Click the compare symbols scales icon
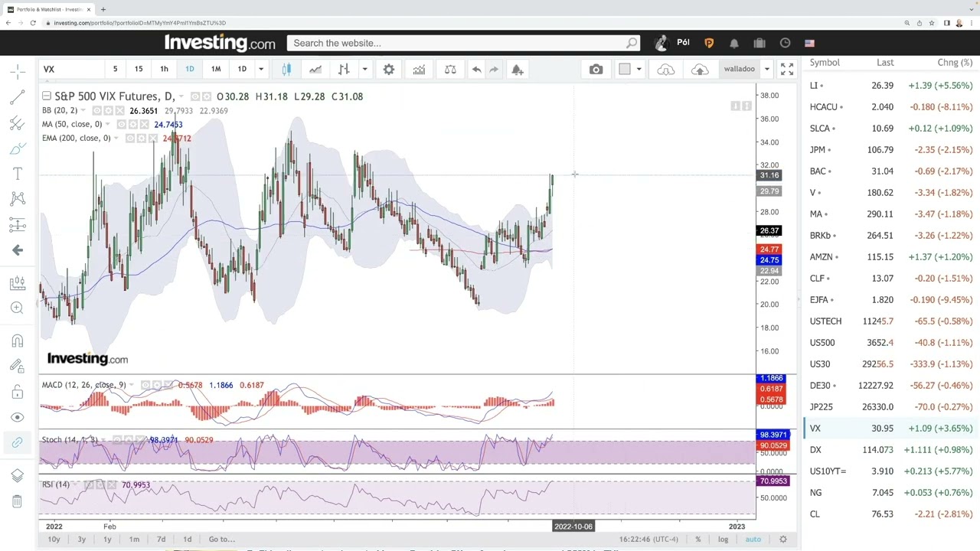Screen dimensions: 980x551 pos(450,70)
